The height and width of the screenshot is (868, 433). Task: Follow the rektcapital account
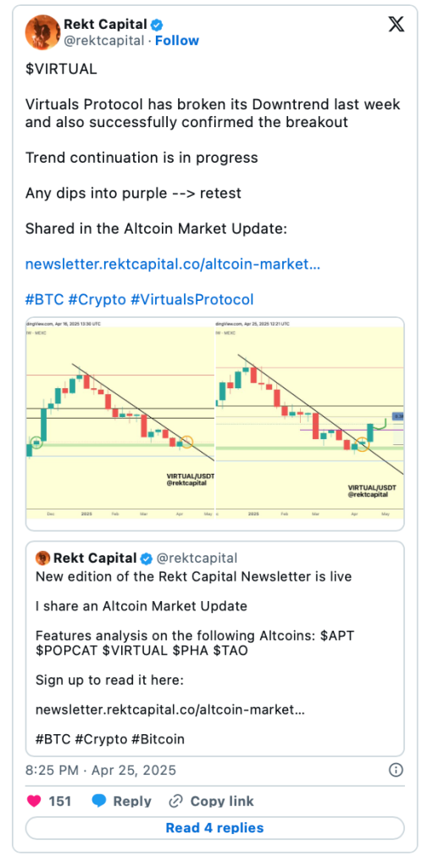click(x=176, y=41)
